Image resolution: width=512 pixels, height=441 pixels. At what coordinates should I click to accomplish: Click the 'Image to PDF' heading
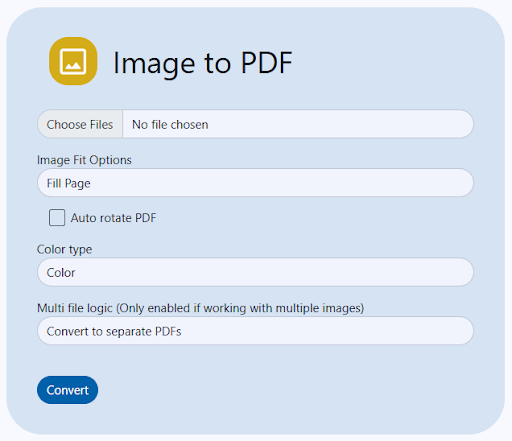(203, 63)
